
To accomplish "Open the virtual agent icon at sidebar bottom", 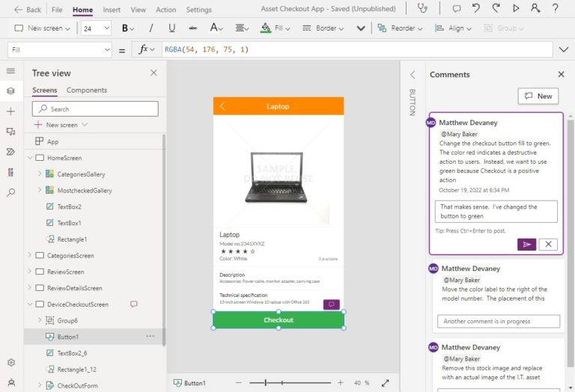I will point(11,383).
